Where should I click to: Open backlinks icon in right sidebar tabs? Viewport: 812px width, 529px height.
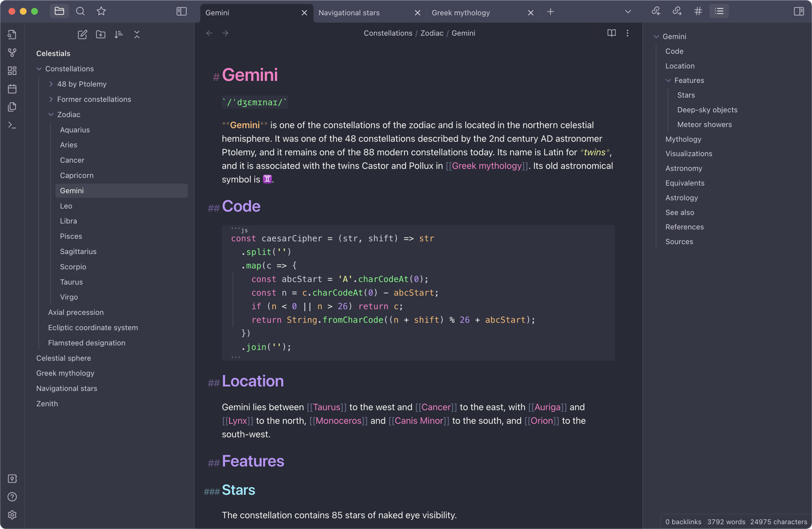click(656, 11)
